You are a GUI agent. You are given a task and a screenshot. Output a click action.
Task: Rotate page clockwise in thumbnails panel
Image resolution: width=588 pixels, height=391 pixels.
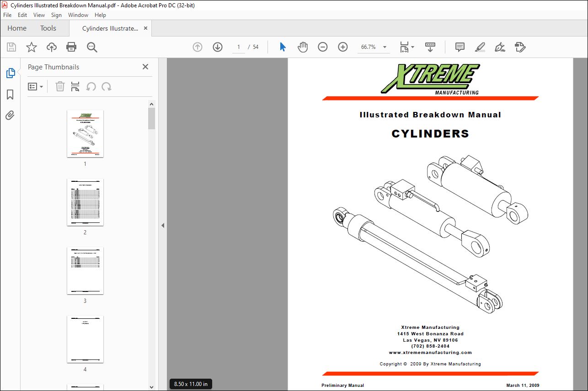point(107,86)
